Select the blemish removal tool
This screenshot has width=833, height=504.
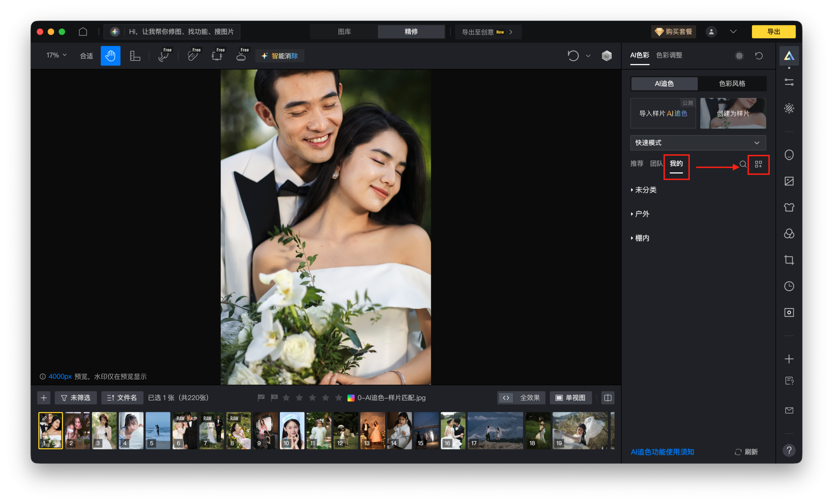click(x=193, y=56)
